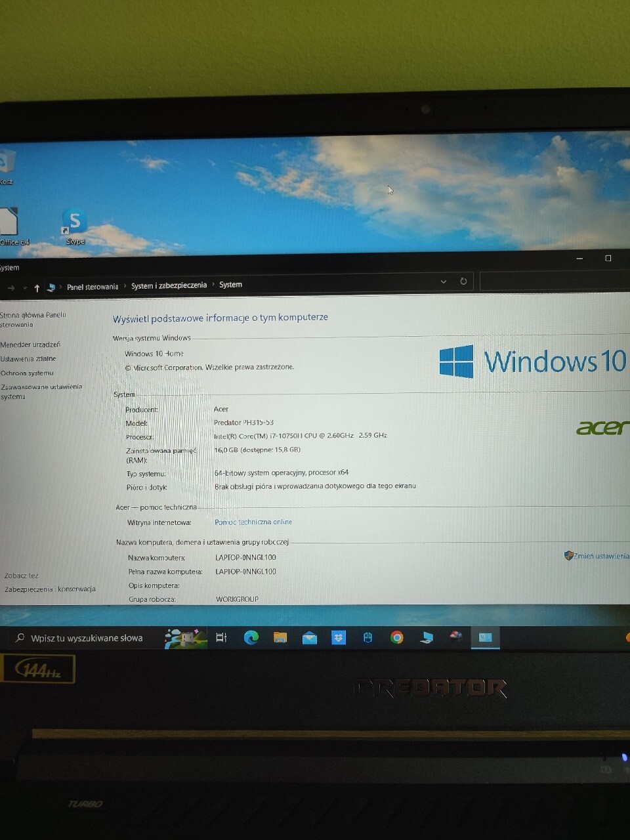Minimize the System window

point(579,259)
